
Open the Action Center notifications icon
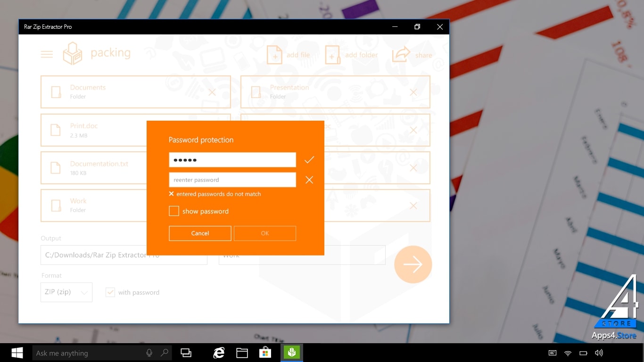553,353
